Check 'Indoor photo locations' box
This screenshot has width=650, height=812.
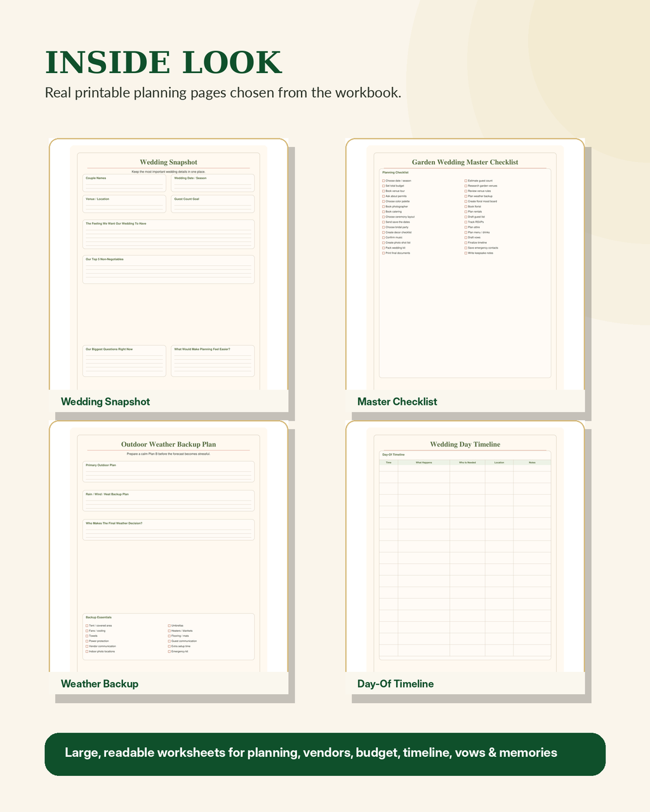point(87,652)
